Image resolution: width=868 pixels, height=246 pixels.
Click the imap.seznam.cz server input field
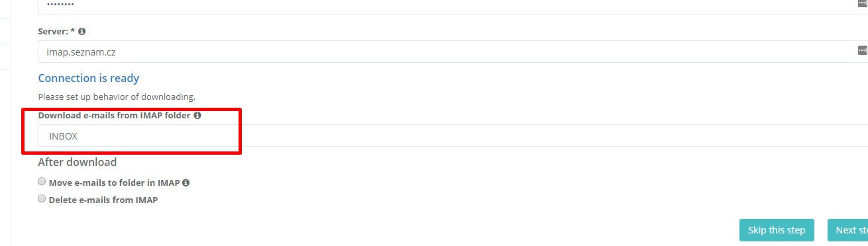click(453, 52)
